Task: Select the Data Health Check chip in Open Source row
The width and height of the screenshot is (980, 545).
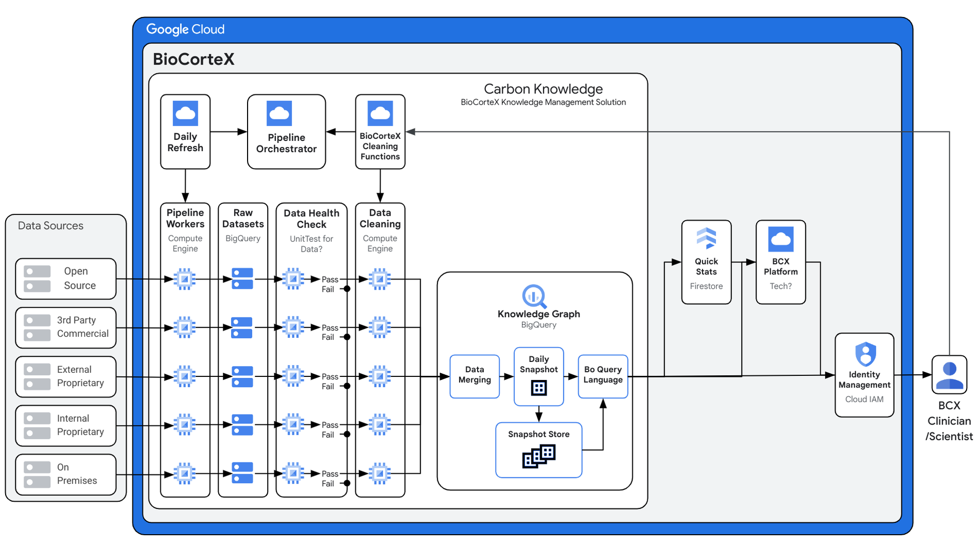Action: click(x=293, y=279)
